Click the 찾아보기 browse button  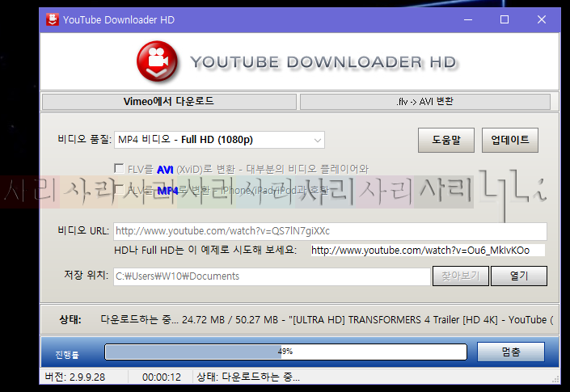[460, 276]
